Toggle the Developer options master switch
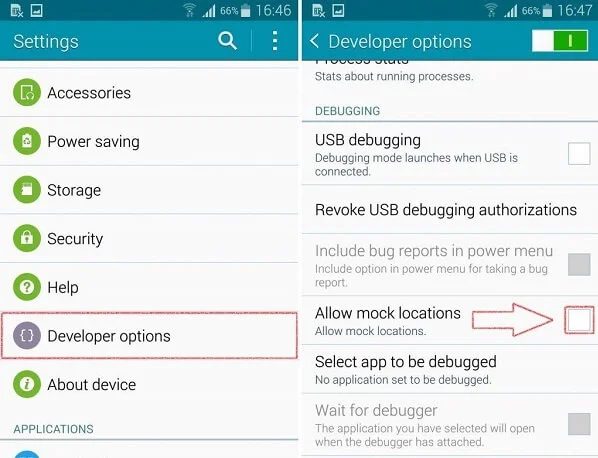598x458 pixels. coord(559,40)
